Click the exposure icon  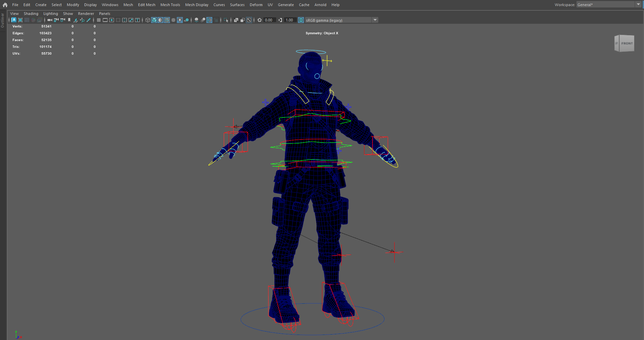260,20
